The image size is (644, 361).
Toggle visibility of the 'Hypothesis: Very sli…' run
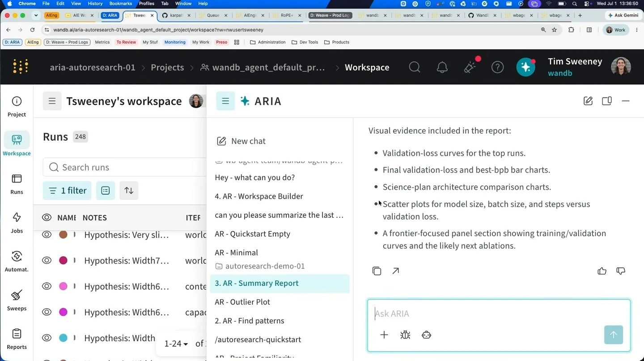point(47,234)
